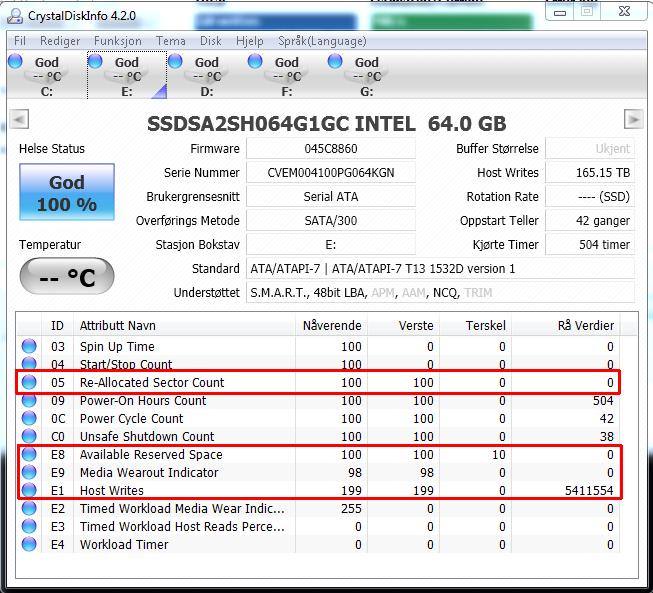
Task: Click the Rå Verdier column header
Action: point(566,325)
